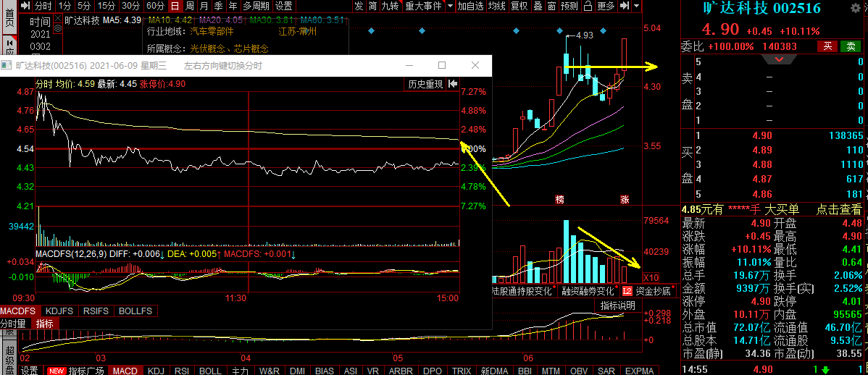Click the 光伏概念、芯片概念 concept text
Viewport: 868px width, 375px height.
tap(229, 49)
